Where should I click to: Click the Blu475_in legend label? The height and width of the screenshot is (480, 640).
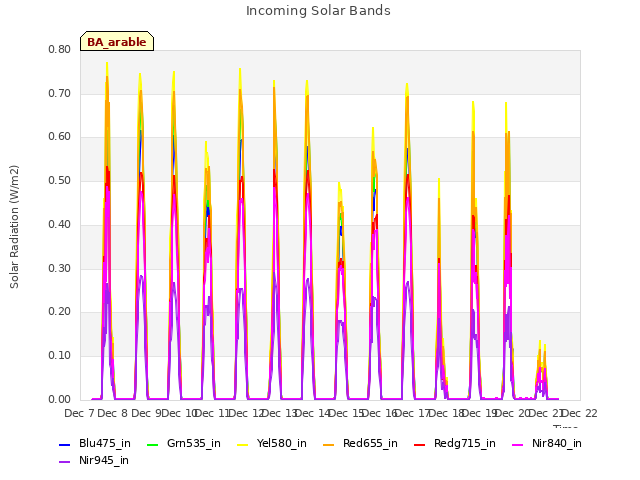[105, 444]
